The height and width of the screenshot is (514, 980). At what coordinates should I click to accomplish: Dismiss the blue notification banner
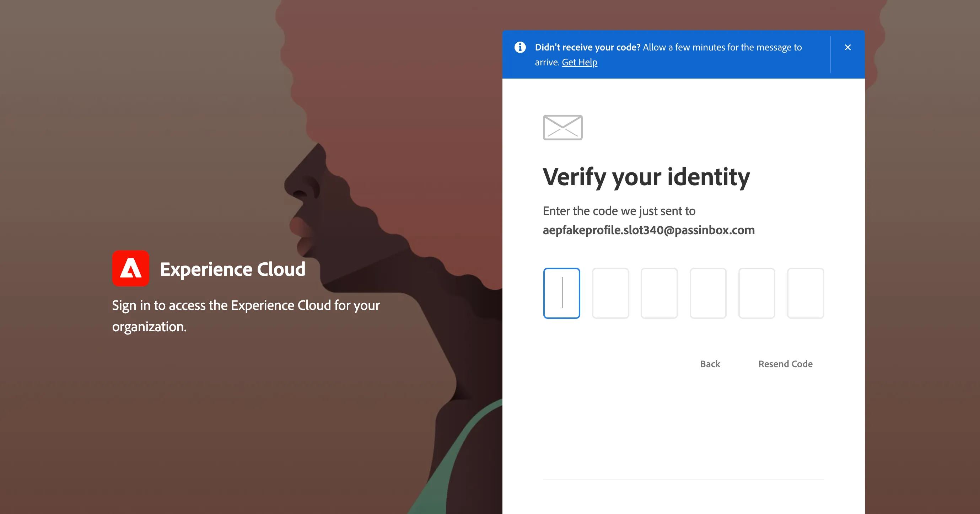(x=847, y=47)
